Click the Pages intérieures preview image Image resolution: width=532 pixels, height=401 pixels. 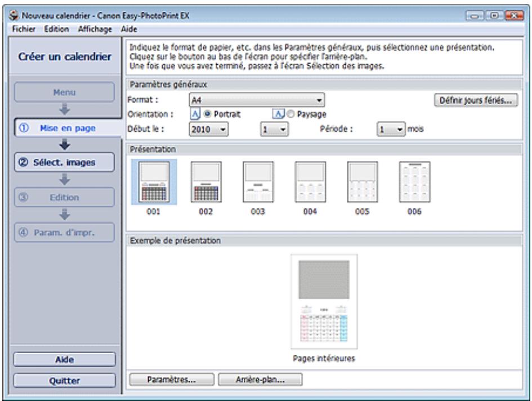coord(324,301)
